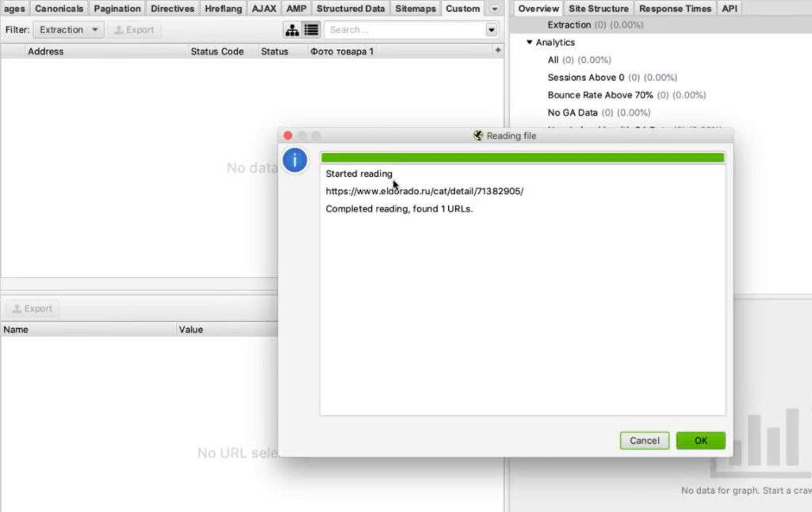Switch to the Site Structure tab
This screenshot has width=812, height=512.
click(598, 9)
